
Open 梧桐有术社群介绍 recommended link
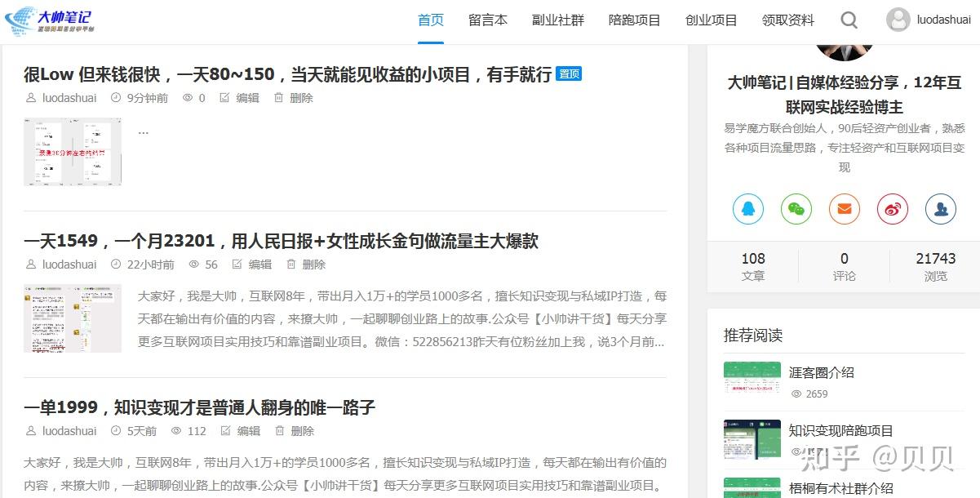coord(841,488)
